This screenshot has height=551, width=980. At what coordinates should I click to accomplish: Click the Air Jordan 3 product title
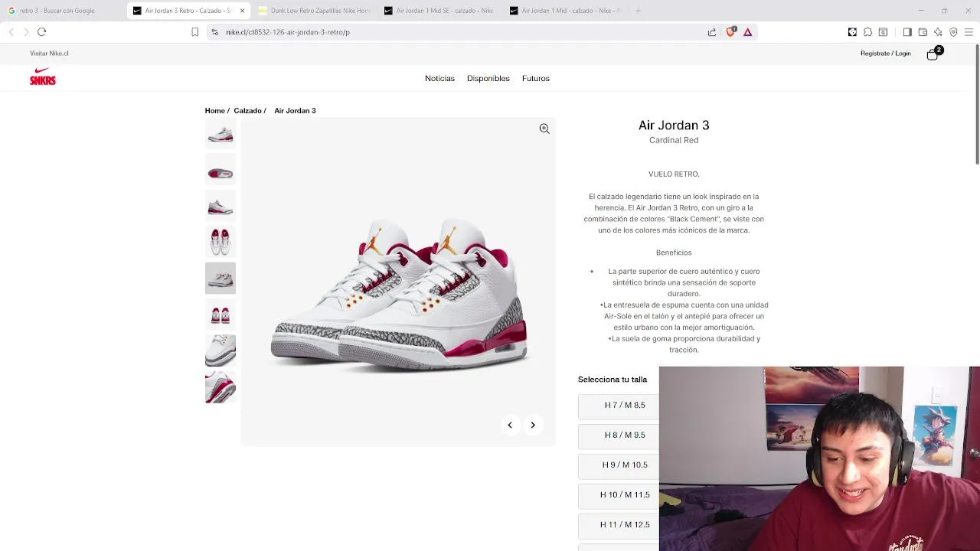coord(674,125)
